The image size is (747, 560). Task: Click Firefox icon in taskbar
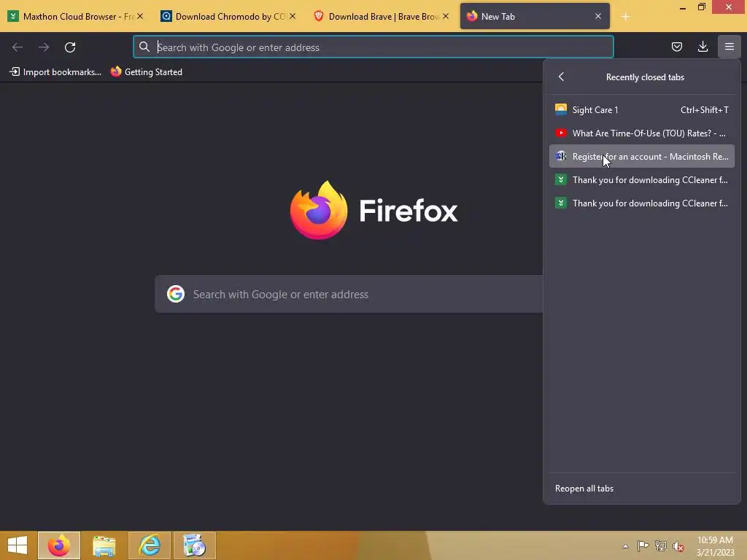tap(59, 545)
